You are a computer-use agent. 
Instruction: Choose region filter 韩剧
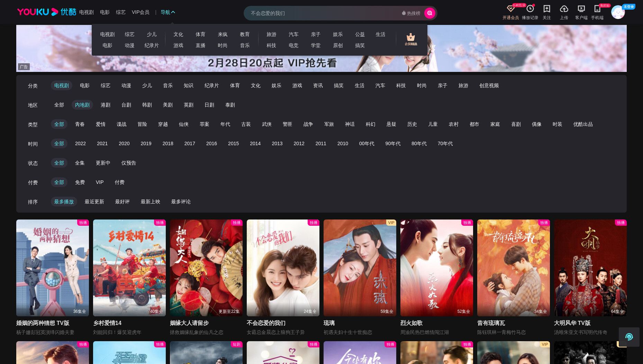pyautogui.click(x=147, y=105)
